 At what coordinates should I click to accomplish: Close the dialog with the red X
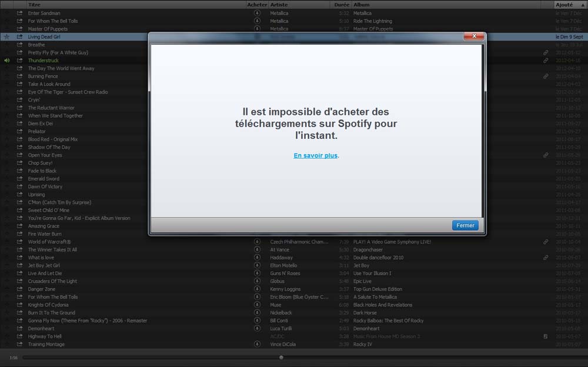[x=474, y=36]
